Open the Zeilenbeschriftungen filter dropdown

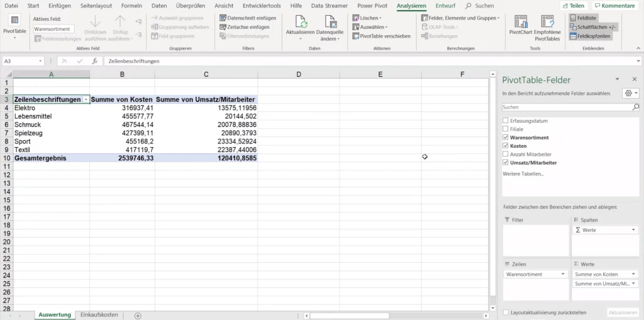click(x=86, y=100)
